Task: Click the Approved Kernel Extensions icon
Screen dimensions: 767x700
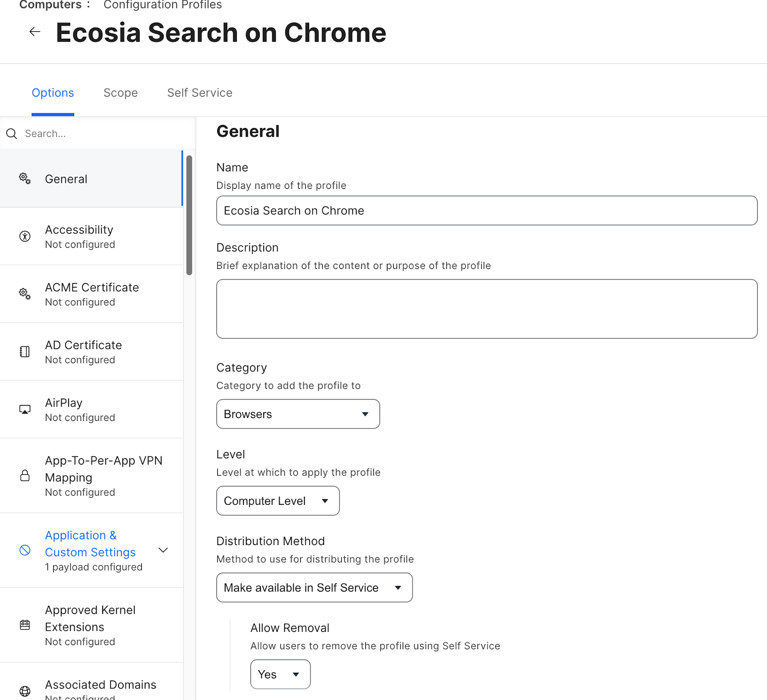Action: 25,625
